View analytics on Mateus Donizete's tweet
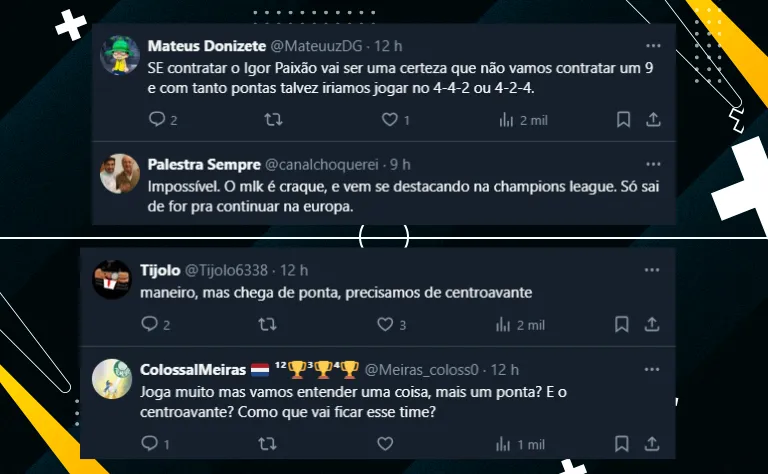This screenshot has width=768, height=474. click(506, 120)
